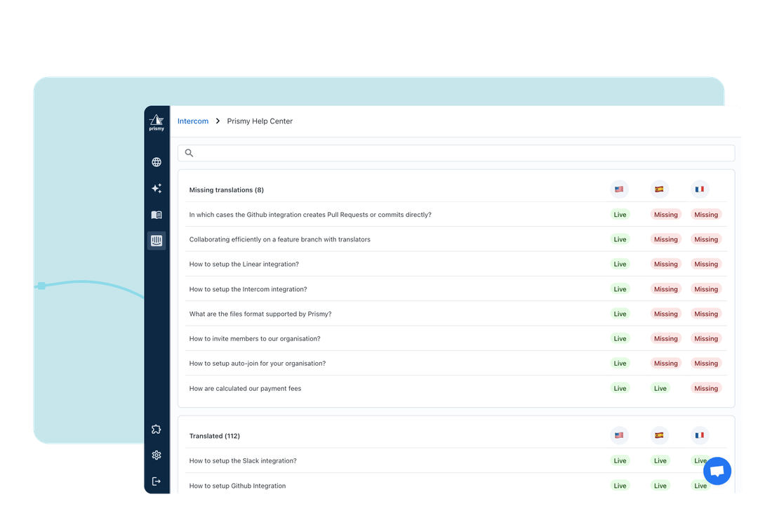Click Prismy Help Center breadcrumb
This screenshot has width=758, height=532.
pyautogui.click(x=260, y=121)
